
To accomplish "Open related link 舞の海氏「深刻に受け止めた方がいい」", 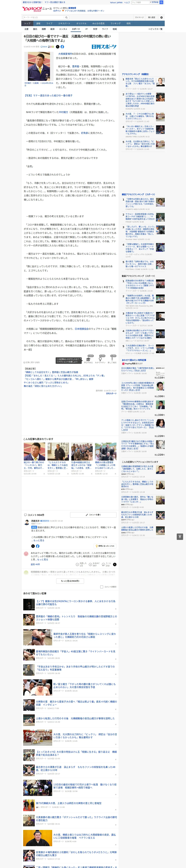I will (x=43, y=386).
